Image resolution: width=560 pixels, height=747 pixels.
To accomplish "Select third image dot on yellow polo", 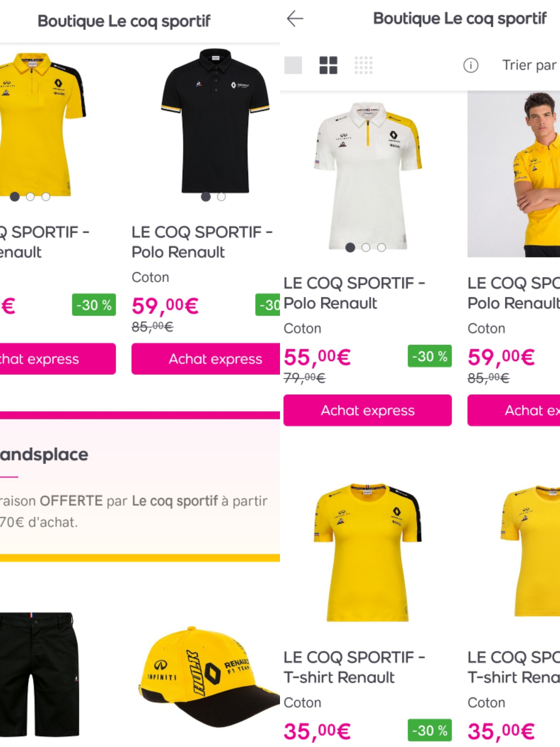I will coord(46,197).
